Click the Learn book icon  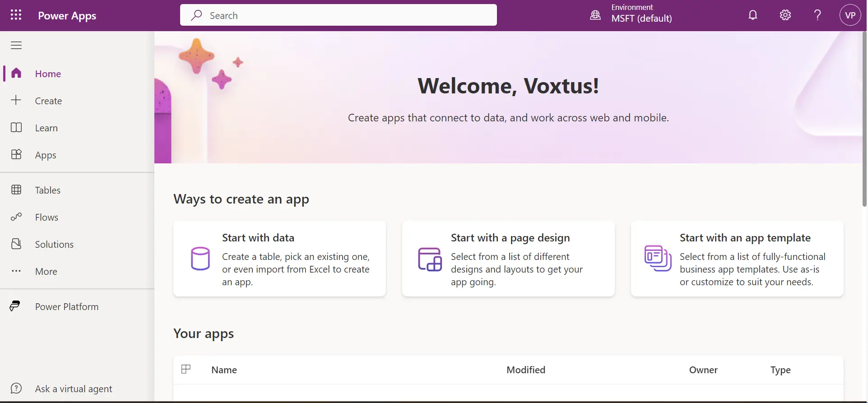(16, 127)
